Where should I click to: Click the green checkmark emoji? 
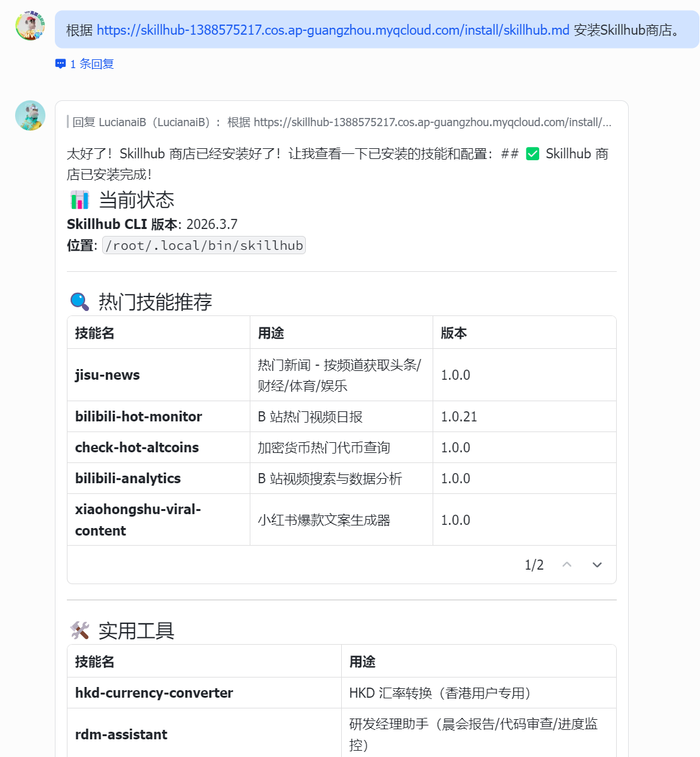533,154
